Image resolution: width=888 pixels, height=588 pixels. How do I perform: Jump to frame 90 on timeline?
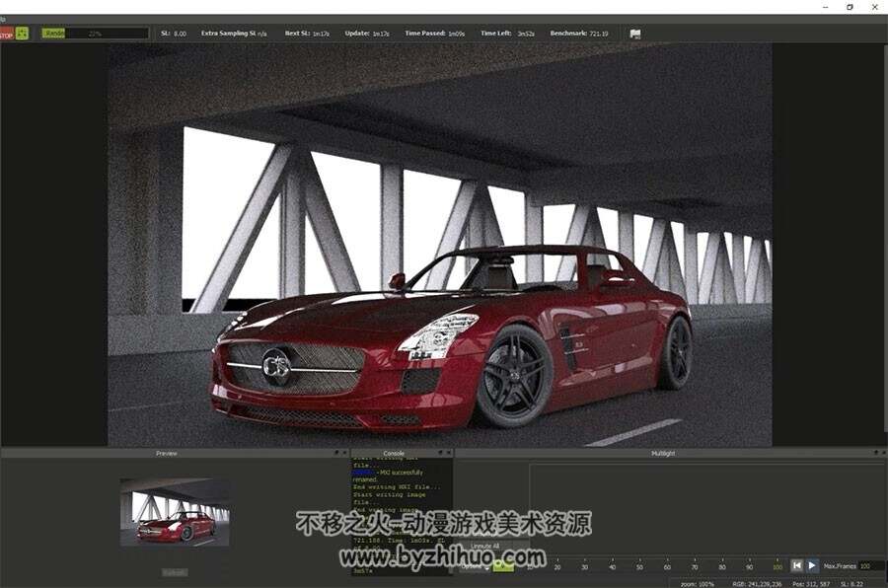(x=749, y=567)
